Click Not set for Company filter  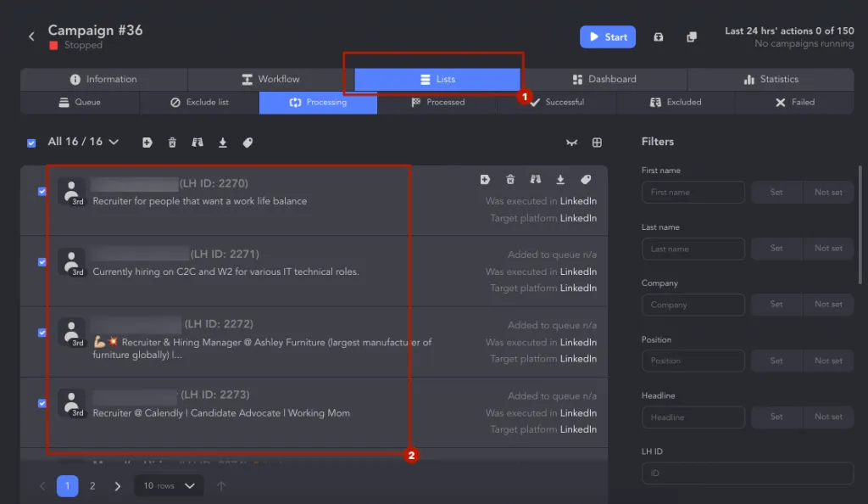click(828, 305)
